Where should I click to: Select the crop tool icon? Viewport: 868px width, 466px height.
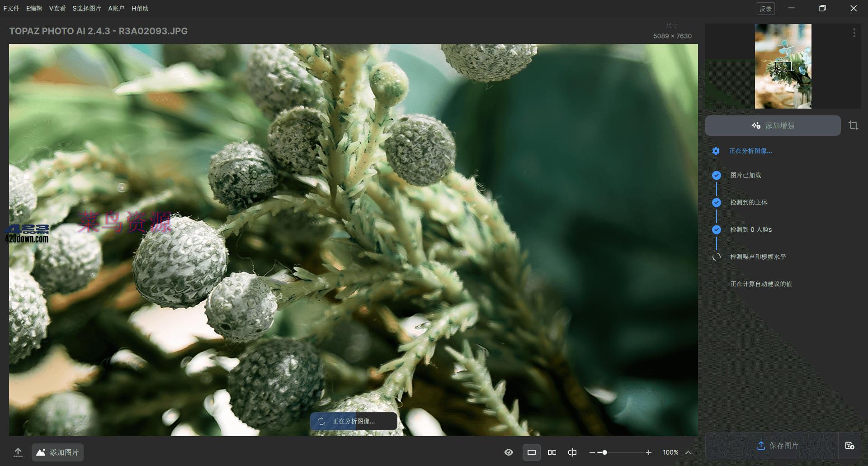click(854, 125)
